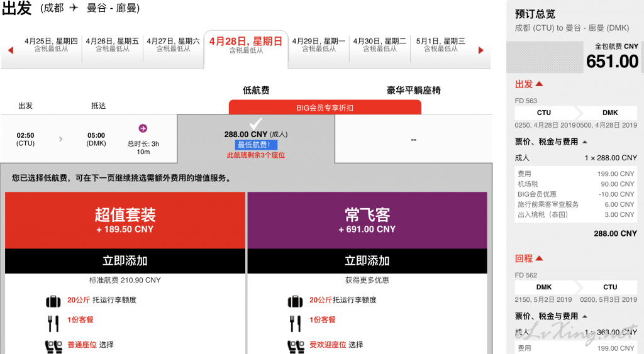This screenshot has height=354, width=644.
Task: Go to later dates with right red arrow
Action: (x=481, y=50)
